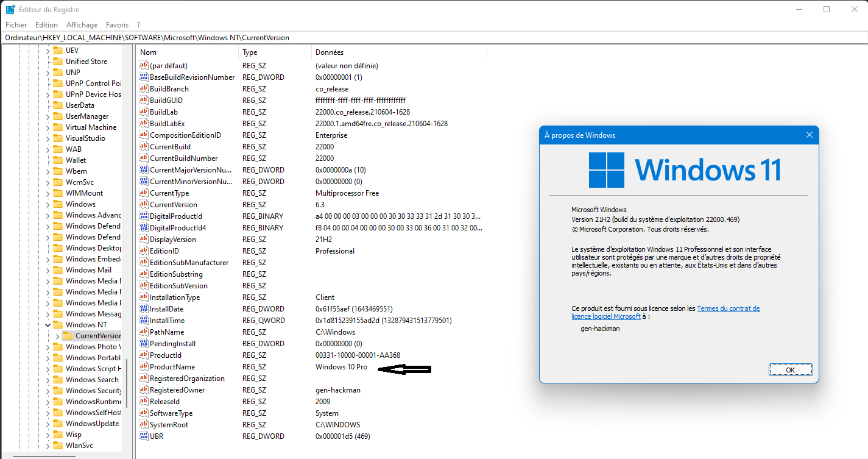868x459 pixels.
Task: Click the icon next to PendingInstall value
Action: [144, 344]
